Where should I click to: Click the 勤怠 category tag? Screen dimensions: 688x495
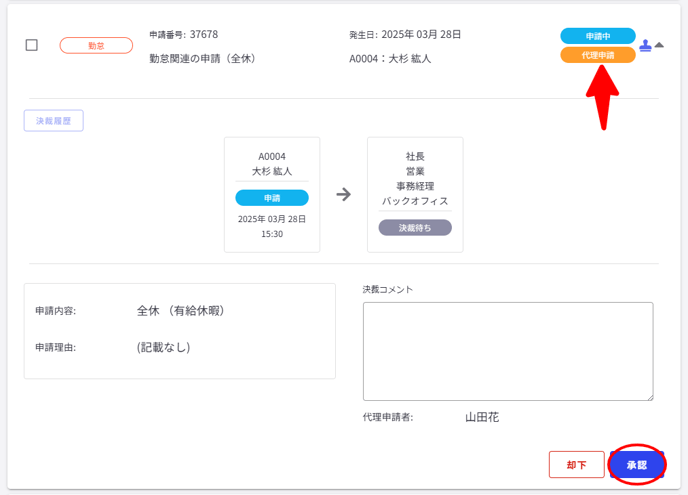(96, 45)
